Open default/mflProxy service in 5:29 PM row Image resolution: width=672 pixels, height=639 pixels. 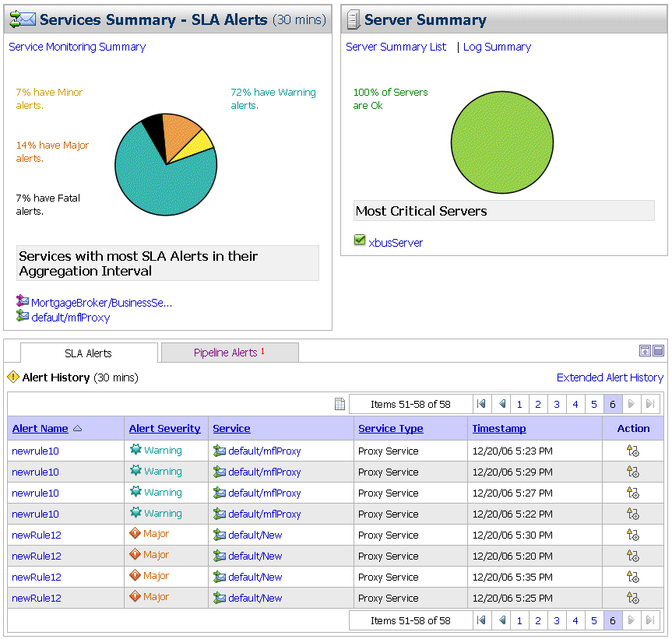265,472
